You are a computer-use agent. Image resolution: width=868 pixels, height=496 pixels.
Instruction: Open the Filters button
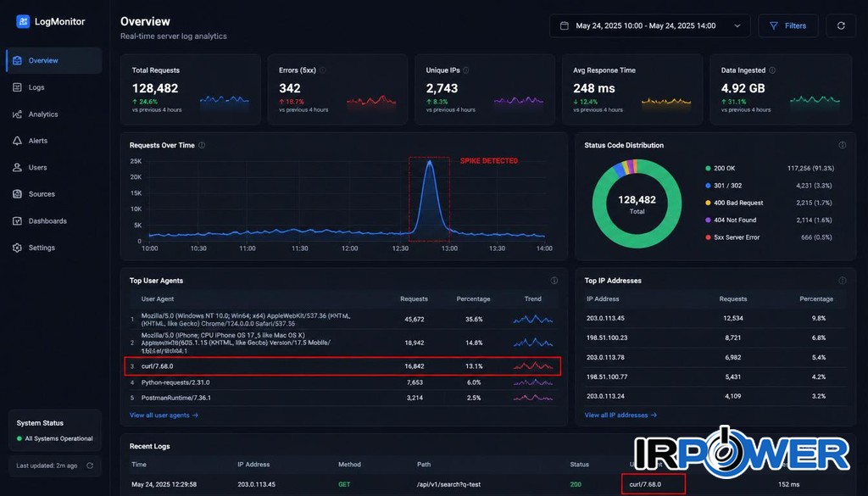(787, 25)
